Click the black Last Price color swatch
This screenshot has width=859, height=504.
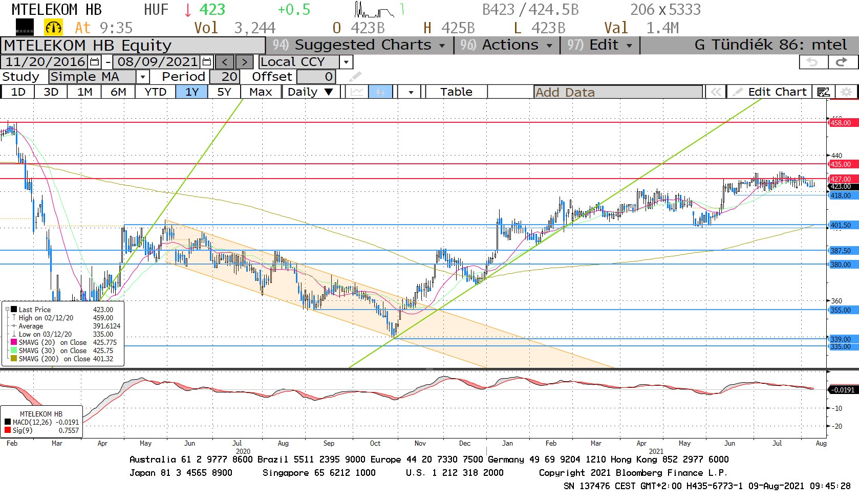point(14,309)
